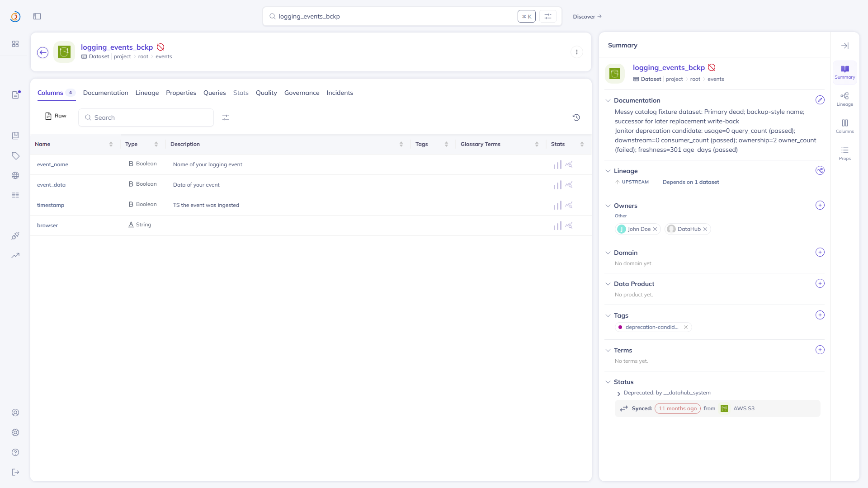Image resolution: width=868 pixels, height=488 pixels.
Task: Open domains globe icon in left sidebar
Action: pos(15,175)
